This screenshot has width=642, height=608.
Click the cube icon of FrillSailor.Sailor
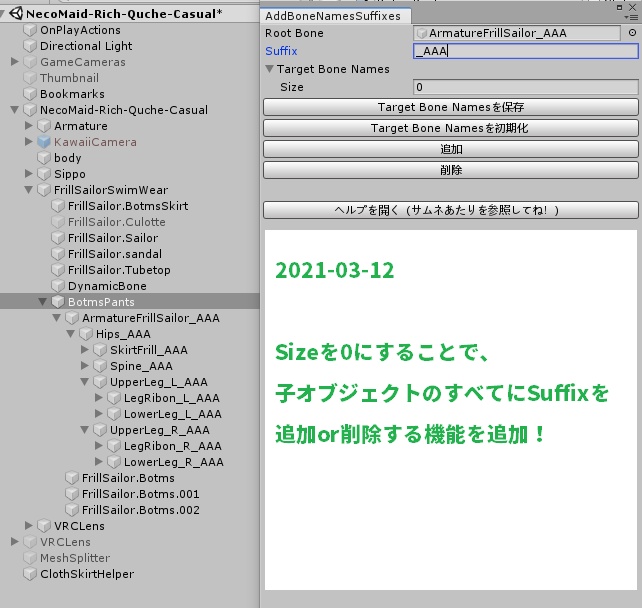point(58,238)
